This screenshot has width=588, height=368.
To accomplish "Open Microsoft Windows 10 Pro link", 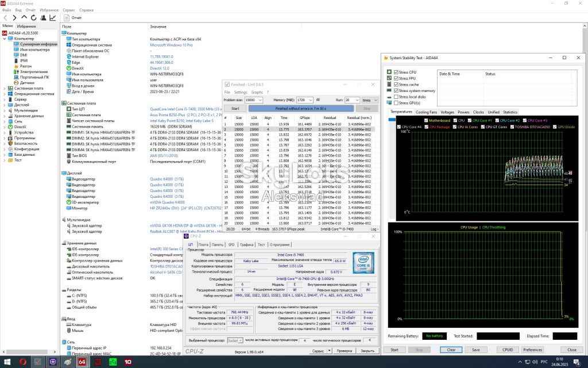I will click(171, 45).
